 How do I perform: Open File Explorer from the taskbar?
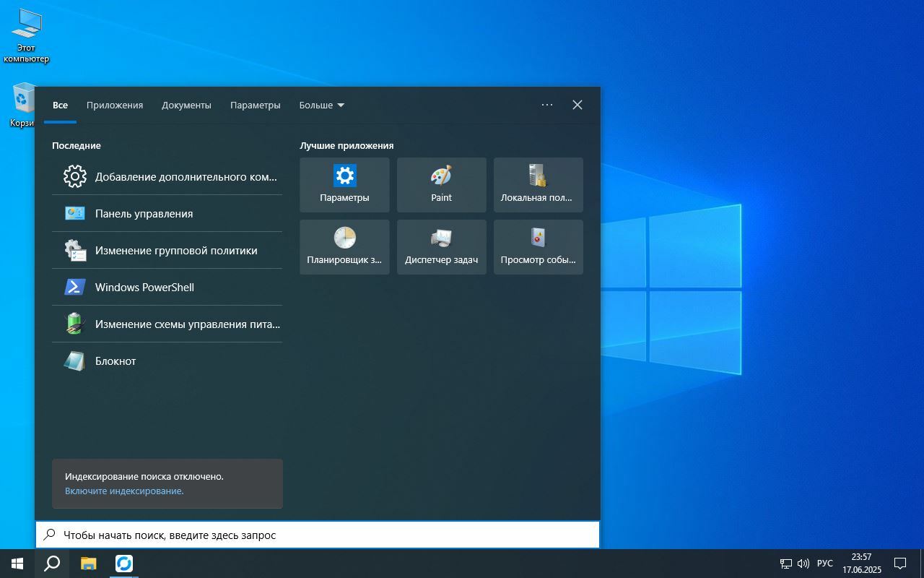88,564
